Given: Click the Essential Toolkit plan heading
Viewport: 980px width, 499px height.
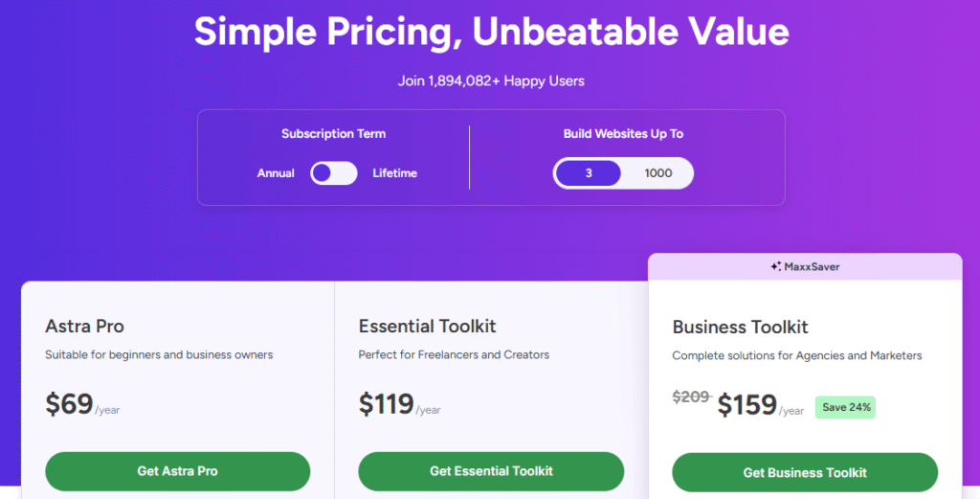Looking at the screenshot, I should (x=427, y=326).
